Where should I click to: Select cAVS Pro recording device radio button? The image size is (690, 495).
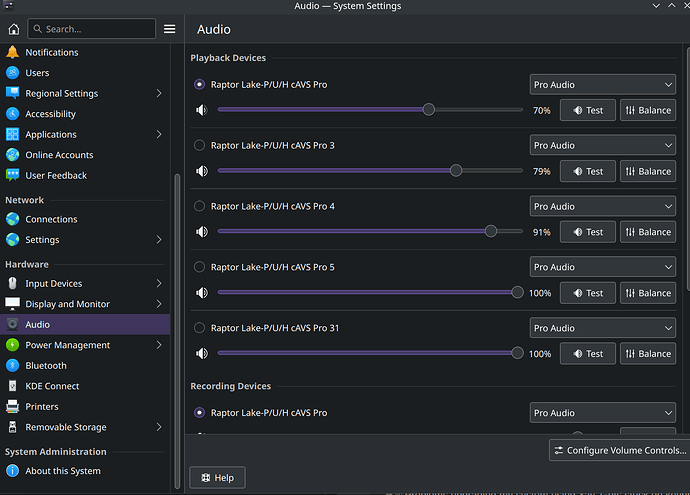tap(199, 413)
